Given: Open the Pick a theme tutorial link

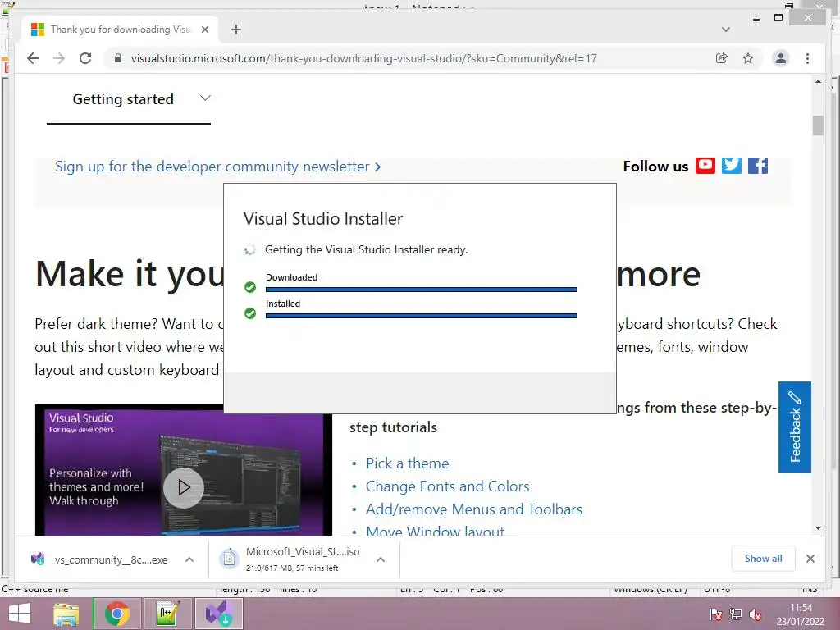Looking at the screenshot, I should [407, 463].
